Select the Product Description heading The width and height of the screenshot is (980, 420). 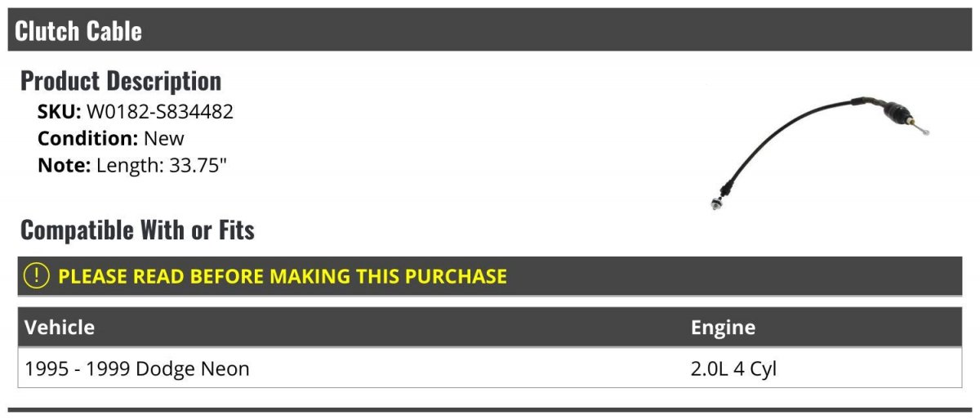(x=121, y=81)
